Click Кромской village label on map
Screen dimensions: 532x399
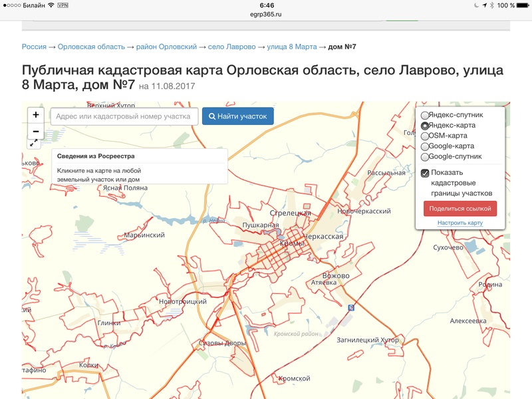(x=294, y=378)
